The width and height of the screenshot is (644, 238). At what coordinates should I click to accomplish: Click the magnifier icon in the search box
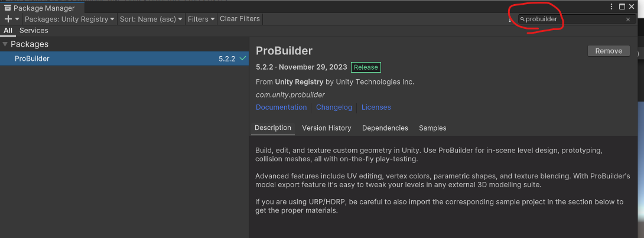(x=522, y=19)
